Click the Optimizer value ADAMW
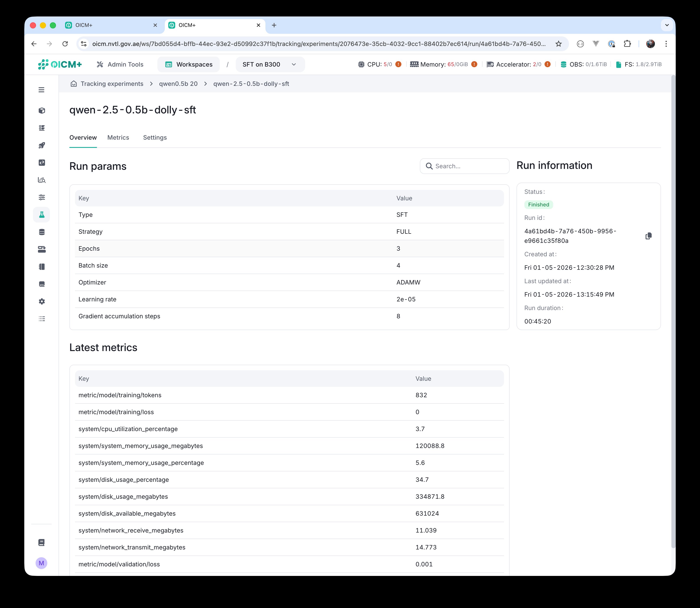Screen dimensions: 700x608 pos(408,282)
